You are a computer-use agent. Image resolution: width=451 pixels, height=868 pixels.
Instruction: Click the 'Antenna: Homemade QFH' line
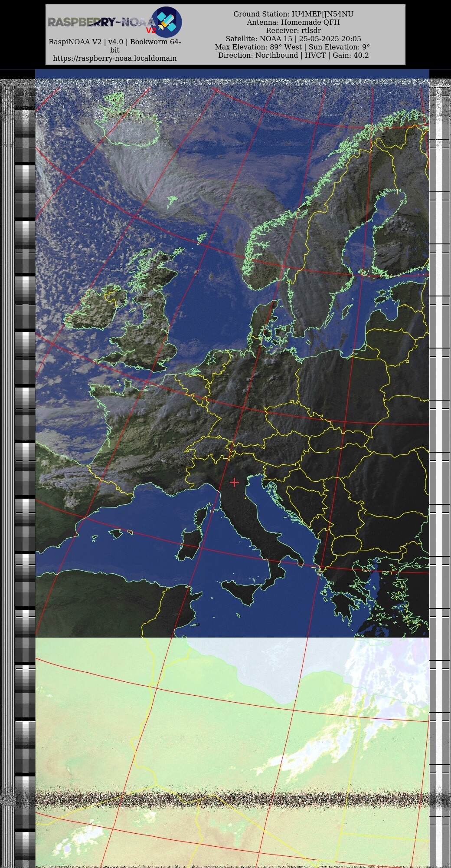point(293,22)
